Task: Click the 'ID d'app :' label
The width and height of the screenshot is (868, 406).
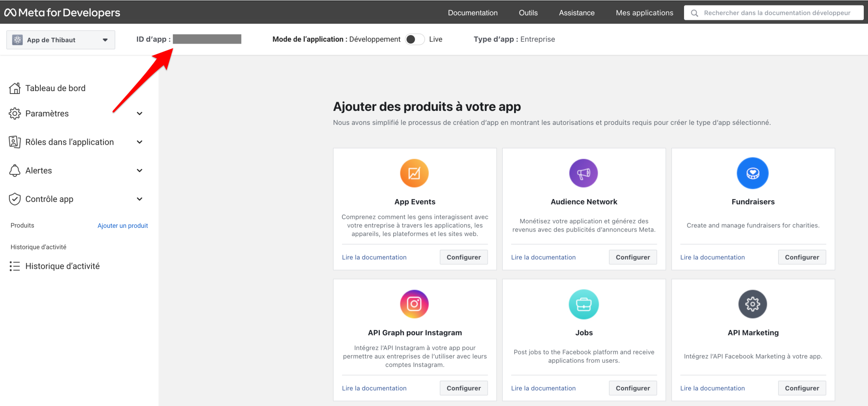Action: pos(153,39)
